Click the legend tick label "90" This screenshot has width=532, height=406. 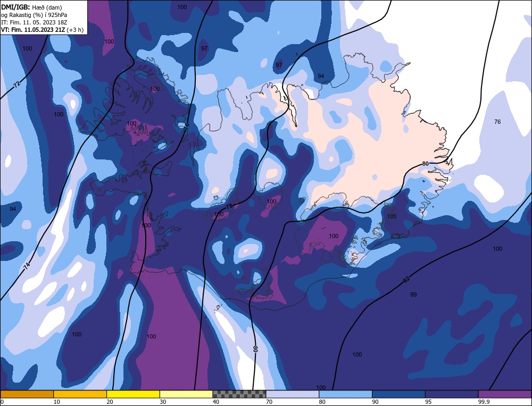(375, 402)
